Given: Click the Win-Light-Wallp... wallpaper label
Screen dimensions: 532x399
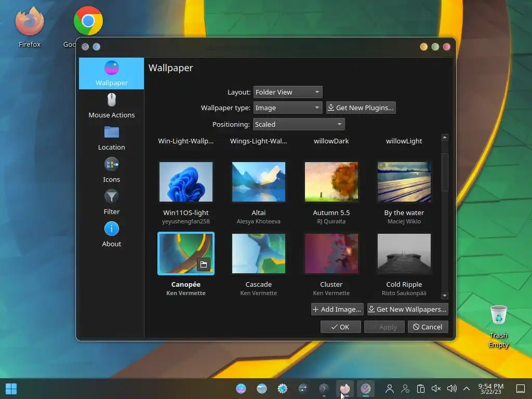Looking at the screenshot, I should (x=186, y=141).
